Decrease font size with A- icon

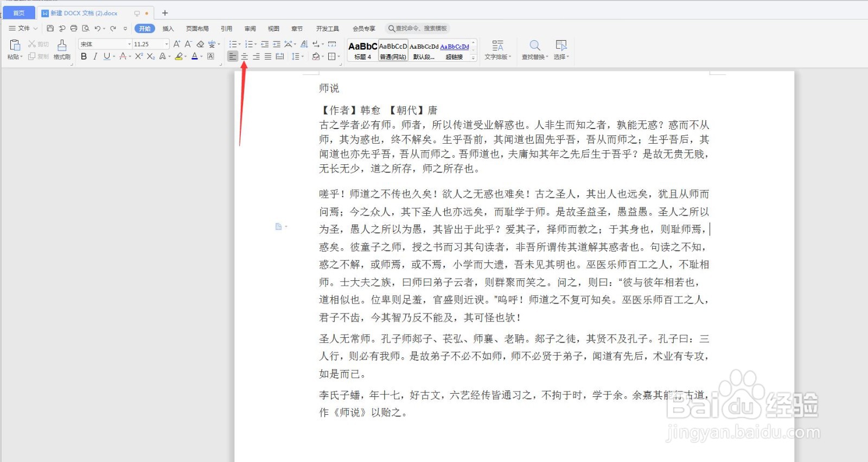coord(188,44)
